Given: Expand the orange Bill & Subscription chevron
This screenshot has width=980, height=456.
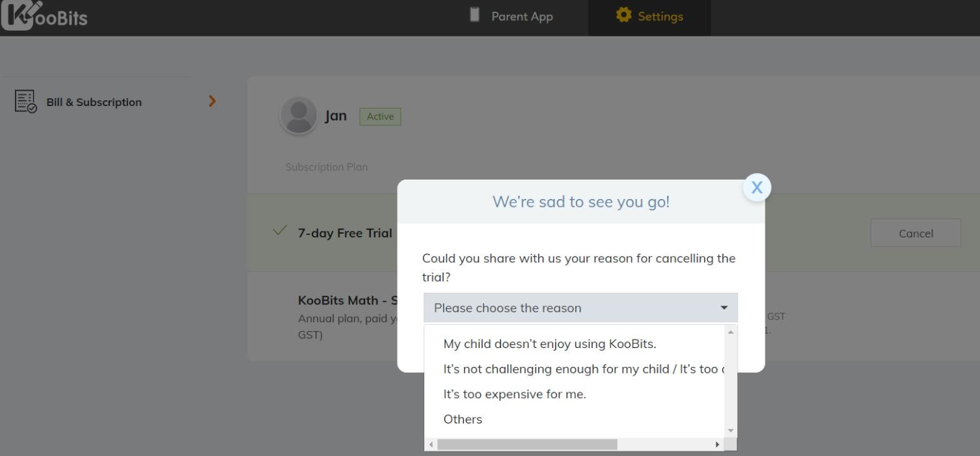Looking at the screenshot, I should 212,101.
